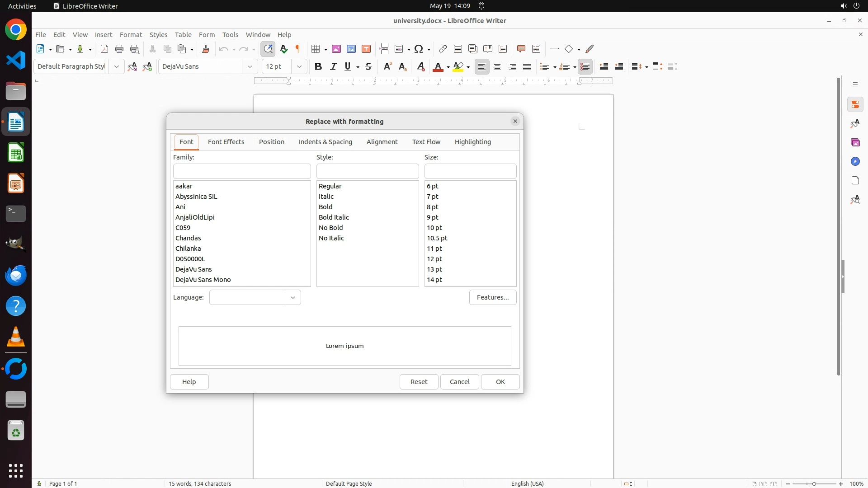The height and width of the screenshot is (488, 868).
Task: Toggle Italic in the formatting toolbar
Action: [334, 66]
